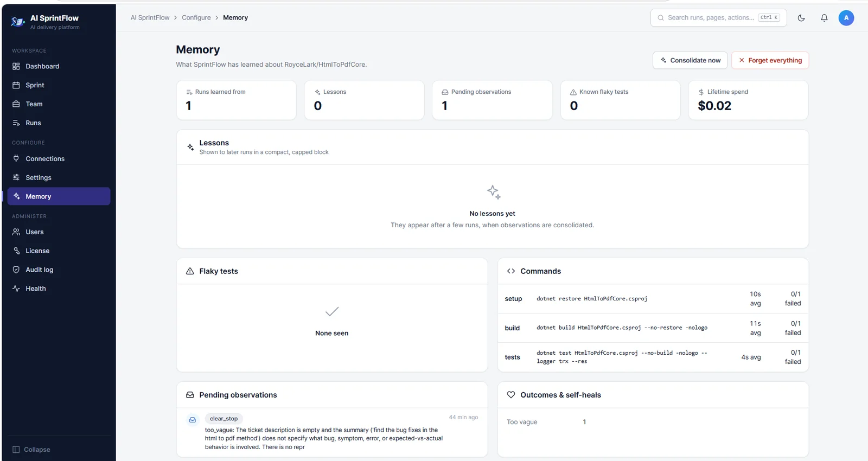868x461 pixels.
Task: Open the Sprint page
Action: click(x=59, y=85)
